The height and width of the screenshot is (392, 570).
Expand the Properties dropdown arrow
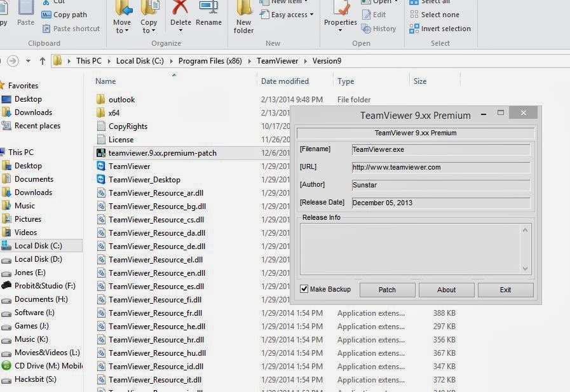coord(340,30)
